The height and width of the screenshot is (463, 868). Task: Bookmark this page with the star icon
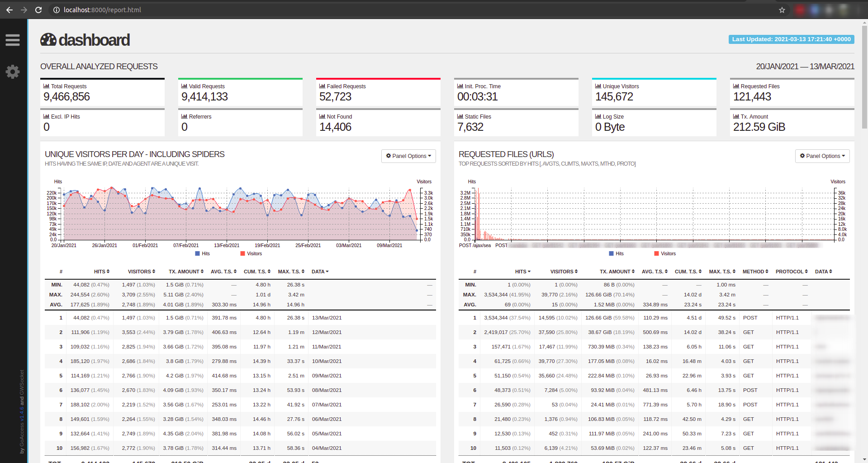pyautogui.click(x=782, y=10)
